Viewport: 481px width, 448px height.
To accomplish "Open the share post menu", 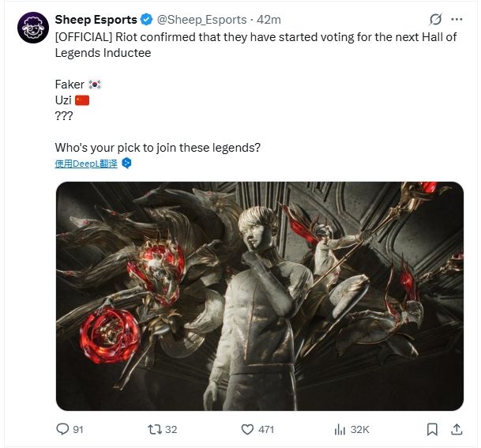I will (x=456, y=429).
